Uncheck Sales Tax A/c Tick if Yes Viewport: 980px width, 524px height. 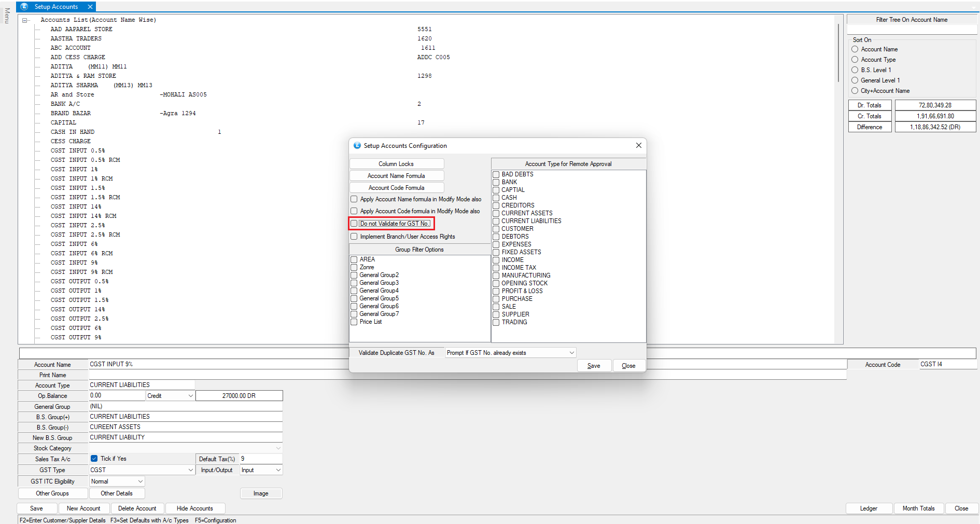[x=94, y=459]
